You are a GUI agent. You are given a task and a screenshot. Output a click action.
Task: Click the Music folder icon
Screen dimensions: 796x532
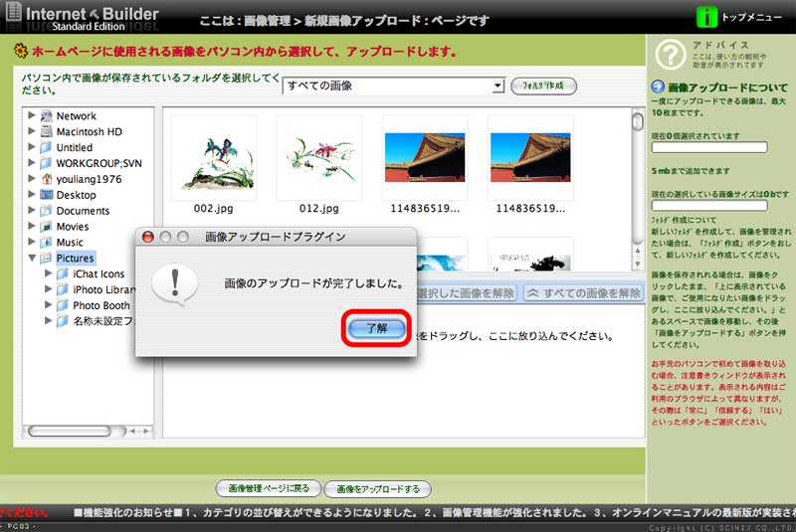pos(46,243)
